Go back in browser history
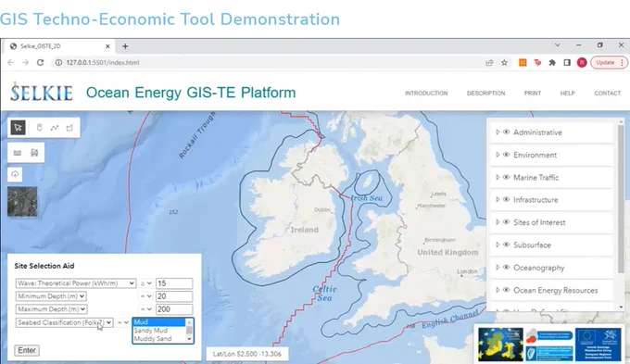The height and width of the screenshot is (364, 630). click(11, 63)
